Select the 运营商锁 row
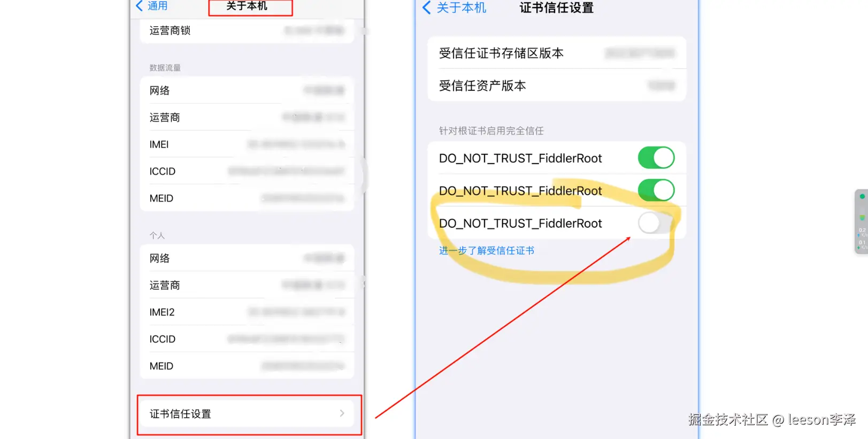Viewport: 868px width, 439px height. 247,30
